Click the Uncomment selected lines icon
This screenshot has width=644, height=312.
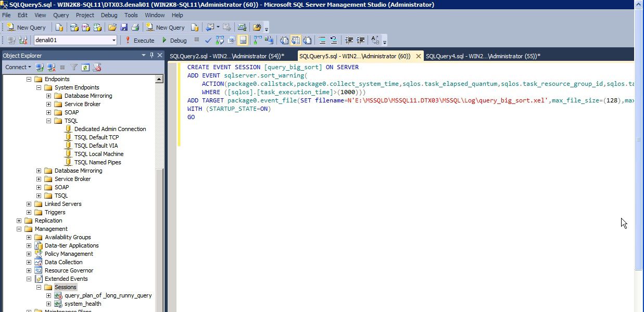click(334, 40)
